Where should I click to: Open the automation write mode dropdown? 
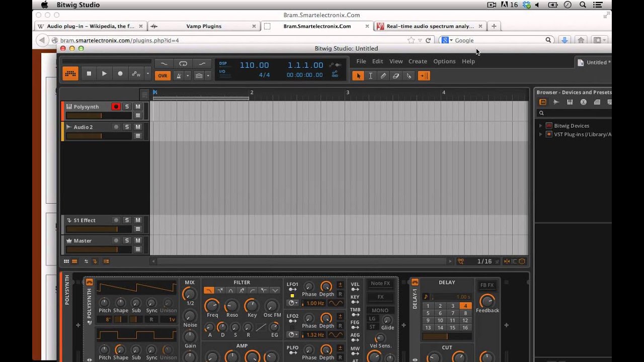point(147,74)
